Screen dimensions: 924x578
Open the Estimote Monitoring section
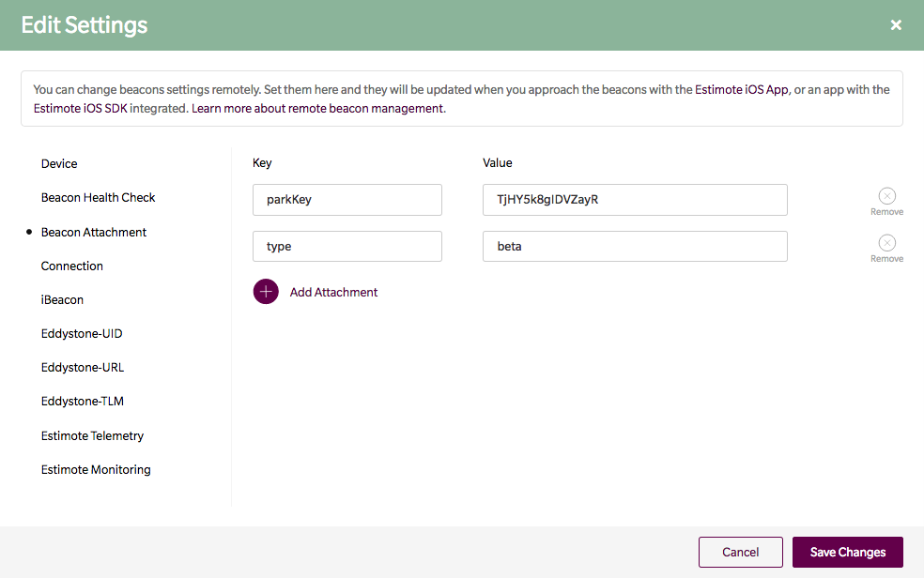click(x=96, y=469)
